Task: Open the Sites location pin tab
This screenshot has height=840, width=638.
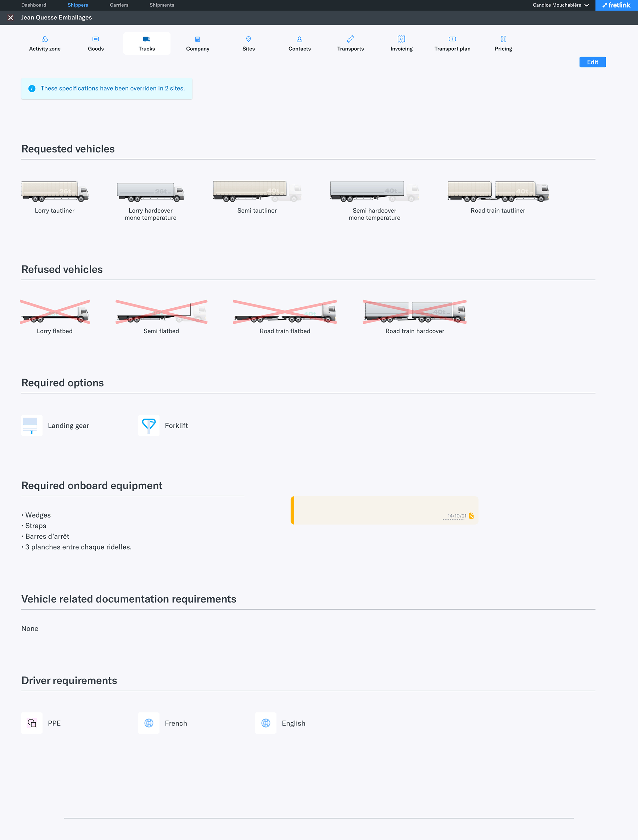Action: 248,39
